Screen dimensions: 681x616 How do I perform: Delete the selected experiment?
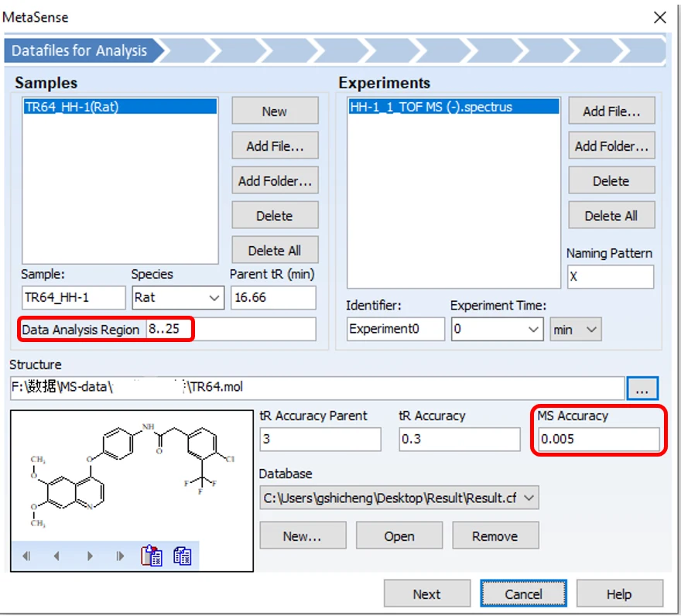click(x=611, y=181)
